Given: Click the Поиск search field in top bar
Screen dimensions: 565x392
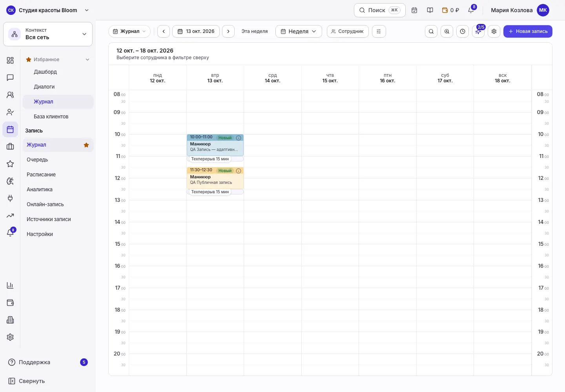Looking at the screenshot, I should tap(379, 10).
